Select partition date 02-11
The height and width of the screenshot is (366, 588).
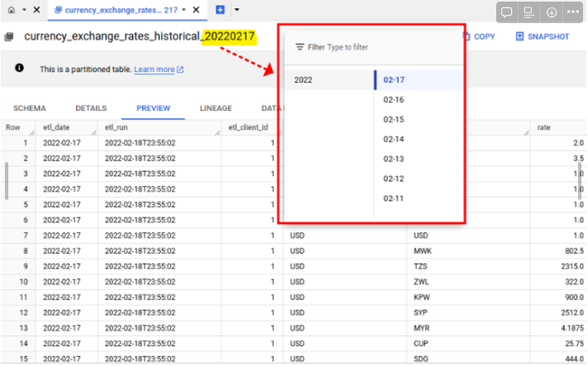pyautogui.click(x=418, y=198)
